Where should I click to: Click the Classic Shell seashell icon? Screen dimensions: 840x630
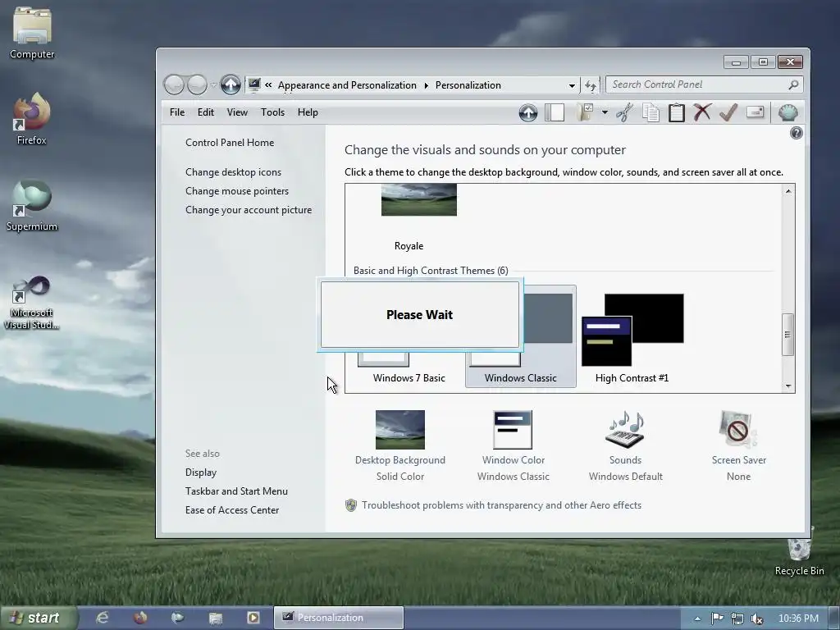click(787, 112)
